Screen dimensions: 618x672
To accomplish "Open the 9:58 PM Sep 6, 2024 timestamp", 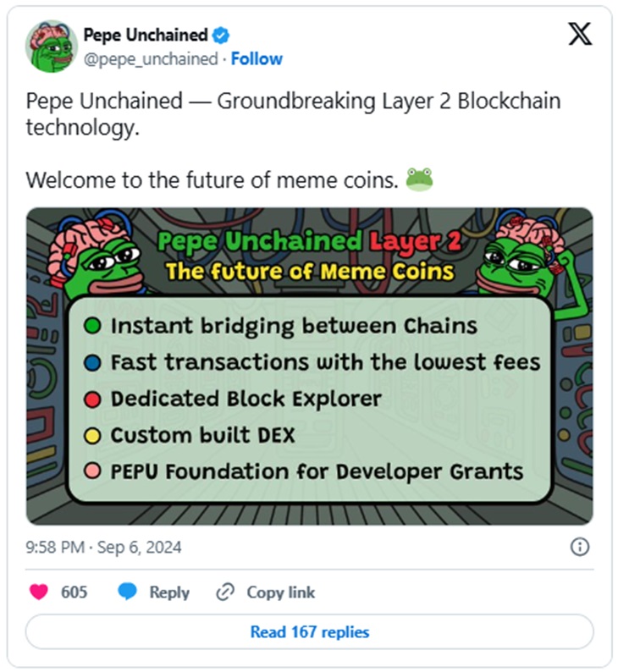I will coord(103,548).
